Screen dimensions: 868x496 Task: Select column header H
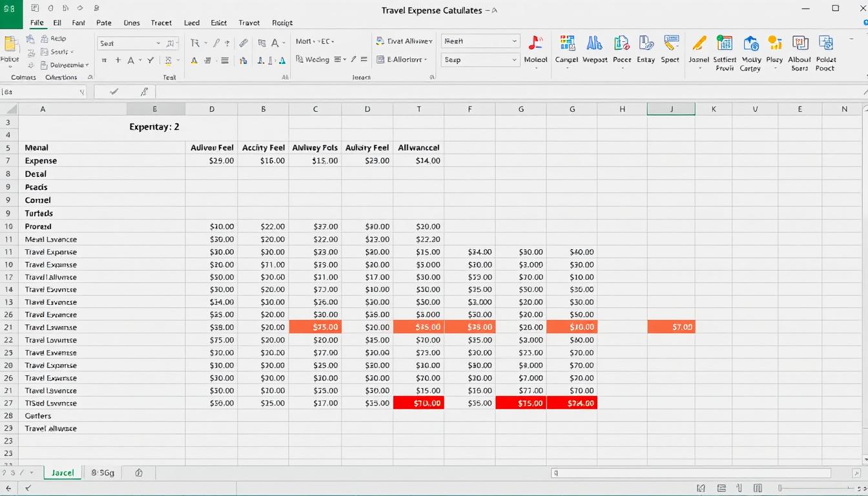[622, 109]
